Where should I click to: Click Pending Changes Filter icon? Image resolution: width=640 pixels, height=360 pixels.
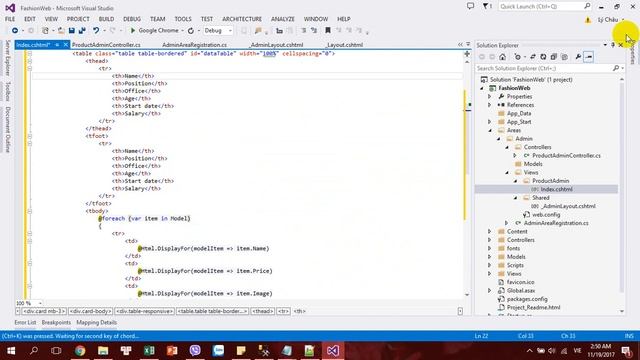[x=518, y=57]
